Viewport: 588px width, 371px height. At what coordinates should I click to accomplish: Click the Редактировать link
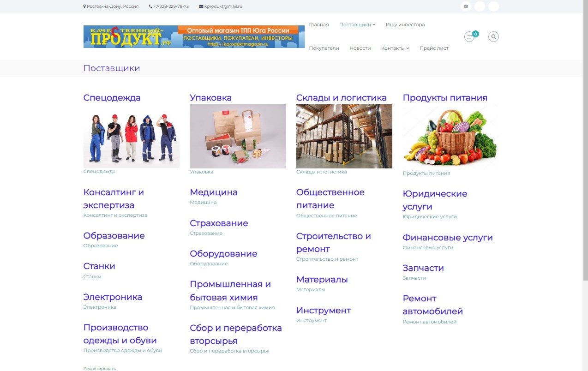[x=100, y=369]
